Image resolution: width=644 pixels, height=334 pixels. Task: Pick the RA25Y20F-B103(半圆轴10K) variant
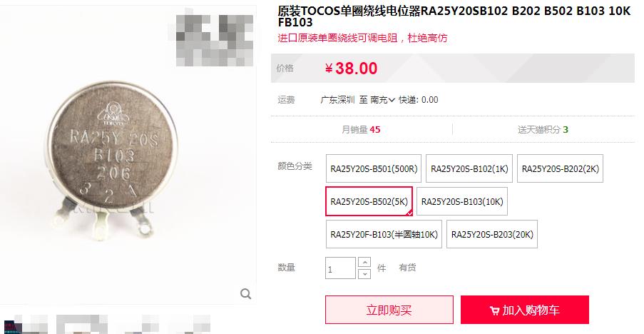pos(384,234)
